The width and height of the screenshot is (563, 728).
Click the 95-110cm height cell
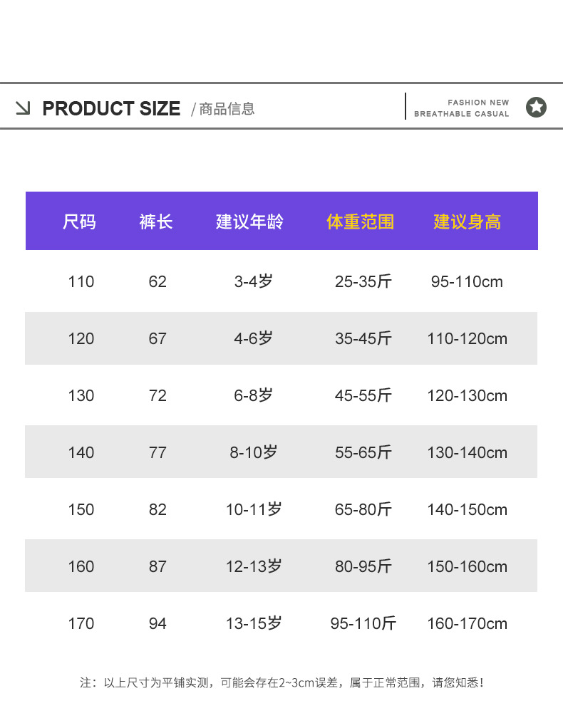point(467,282)
